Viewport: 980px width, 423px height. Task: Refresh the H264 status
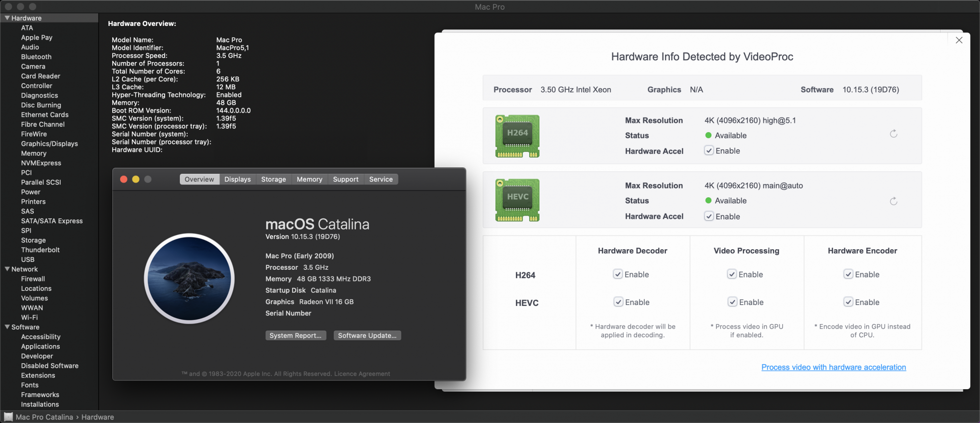coord(894,134)
